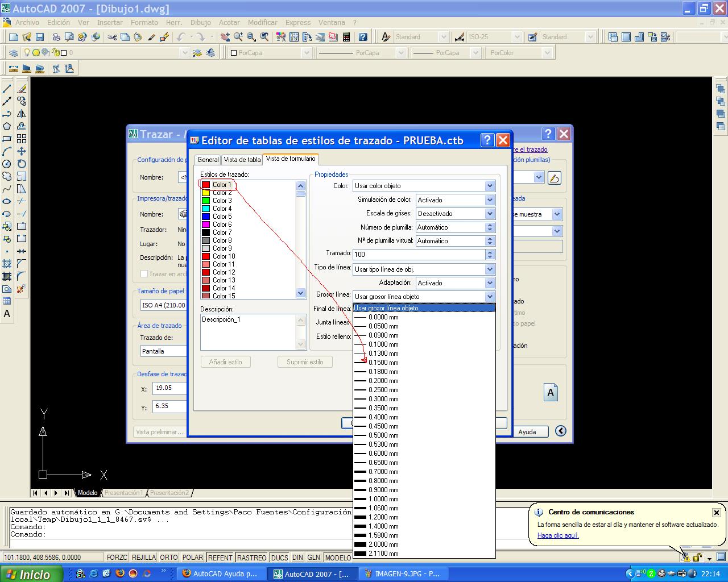Image resolution: width=728 pixels, height=582 pixels.
Task: Click the Ayuda button in Trazar dialog
Action: point(527,432)
